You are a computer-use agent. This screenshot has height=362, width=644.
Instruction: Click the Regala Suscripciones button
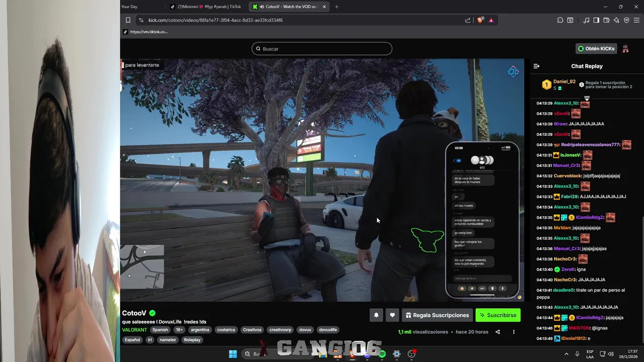pyautogui.click(x=437, y=315)
